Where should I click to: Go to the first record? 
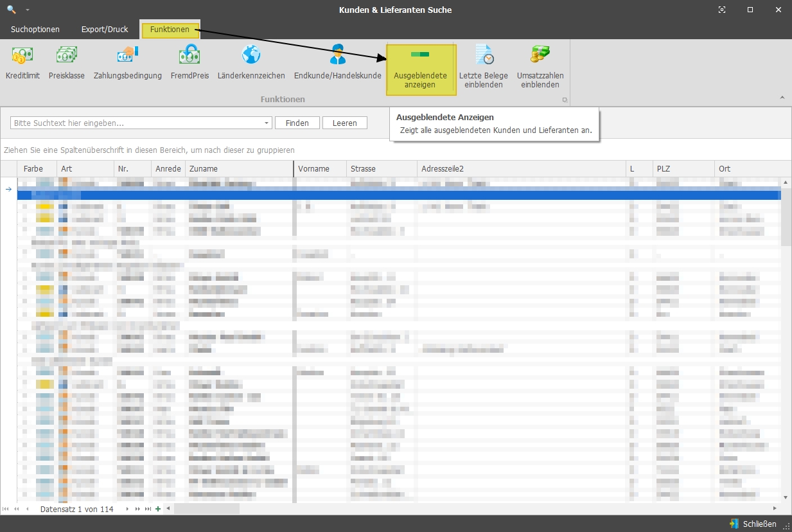(6, 509)
